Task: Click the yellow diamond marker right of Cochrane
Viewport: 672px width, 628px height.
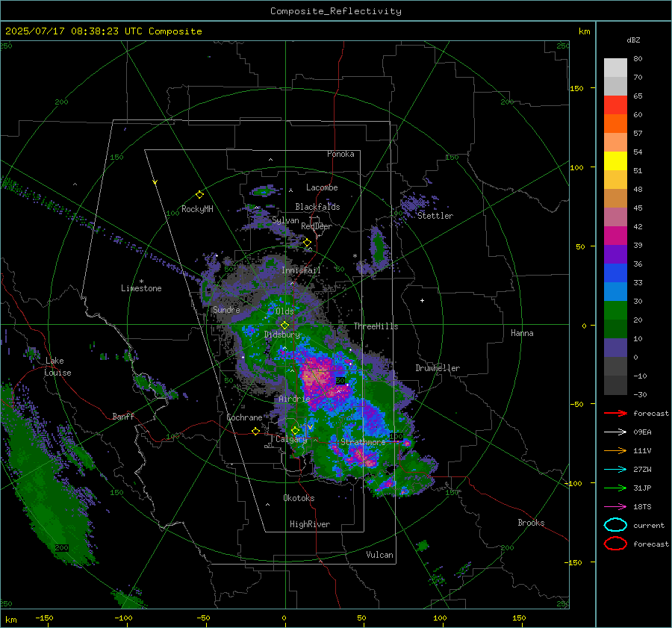Action: pyautogui.click(x=255, y=431)
